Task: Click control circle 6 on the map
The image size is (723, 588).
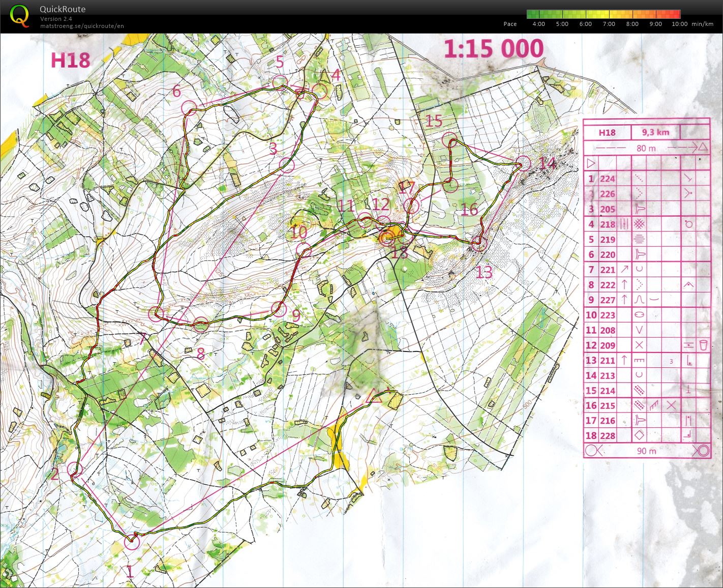Action: point(189,107)
